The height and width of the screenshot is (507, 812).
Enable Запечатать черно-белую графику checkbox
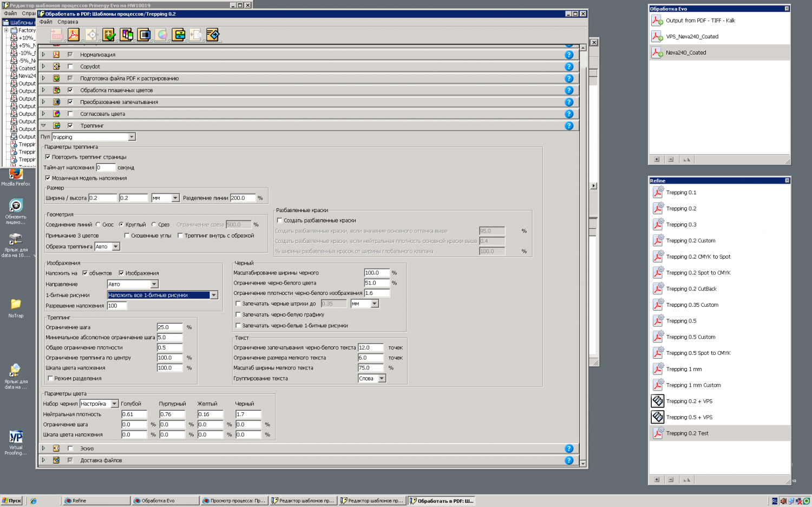[238, 314]
